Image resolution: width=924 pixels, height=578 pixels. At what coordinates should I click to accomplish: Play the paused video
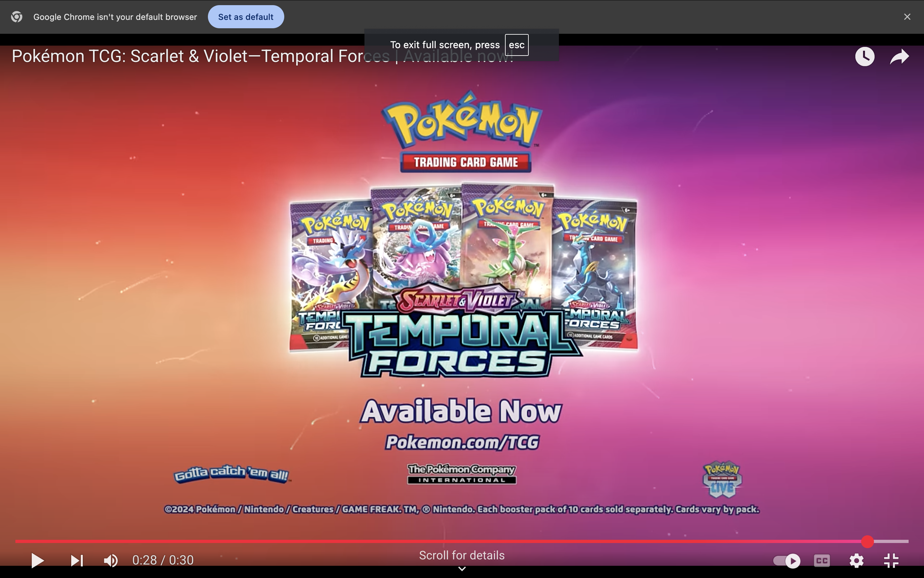click(x=37, y=560)
